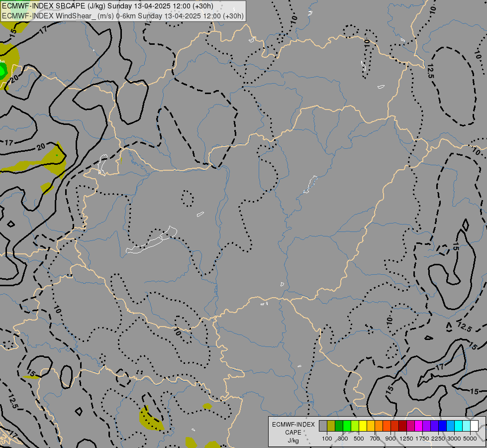Click the WindShear 0-6km header line
487x448 pixels.
tap(123, 16)
